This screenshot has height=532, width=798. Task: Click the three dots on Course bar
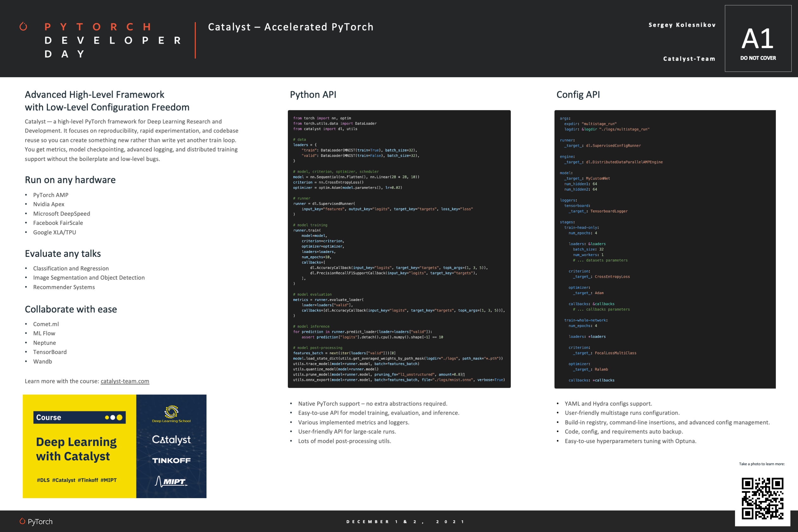114,417
